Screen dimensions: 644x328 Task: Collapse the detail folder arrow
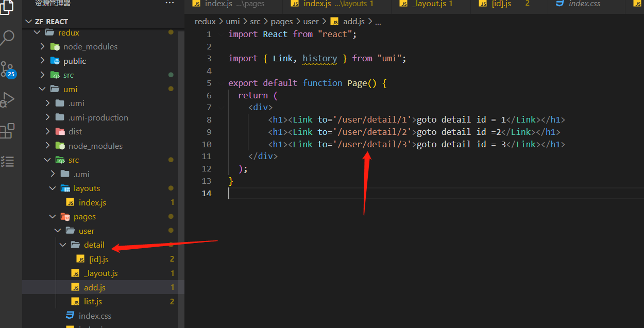pyautogui.click(x=62, y=245)
